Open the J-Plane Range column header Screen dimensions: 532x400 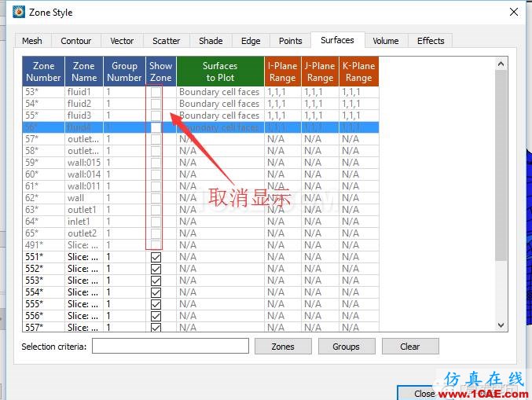point(320,72)
